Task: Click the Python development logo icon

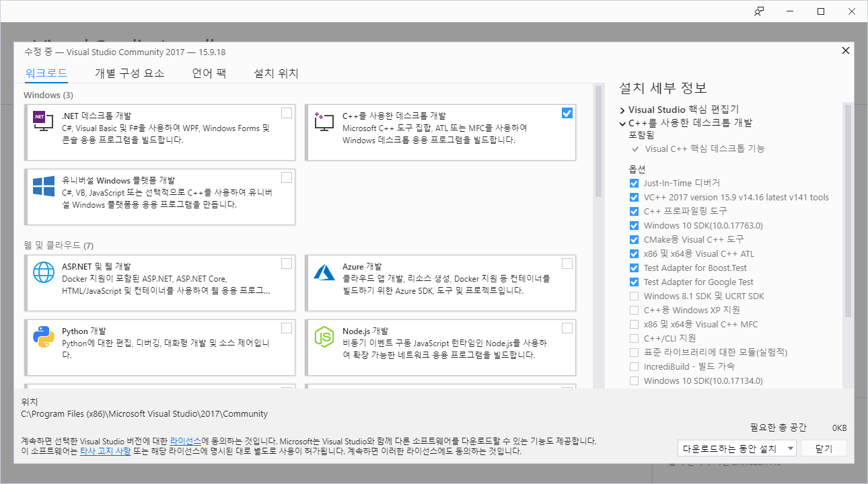Action: pos(43,336)
